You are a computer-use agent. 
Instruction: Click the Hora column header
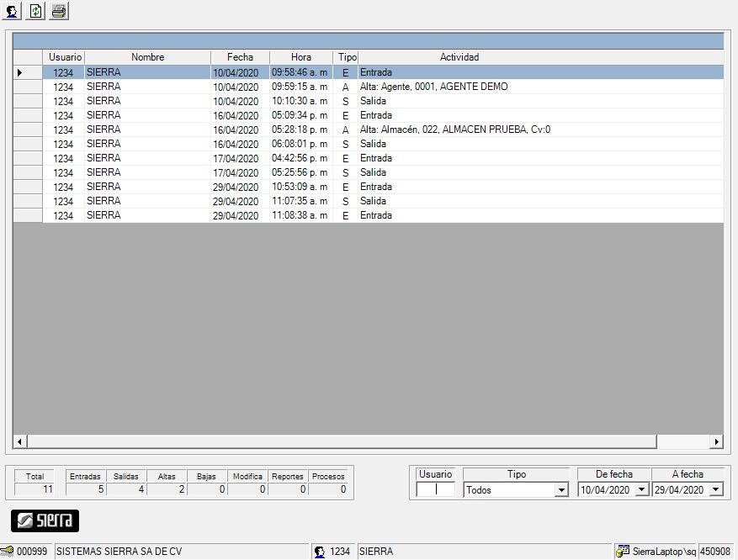[300, 57]
